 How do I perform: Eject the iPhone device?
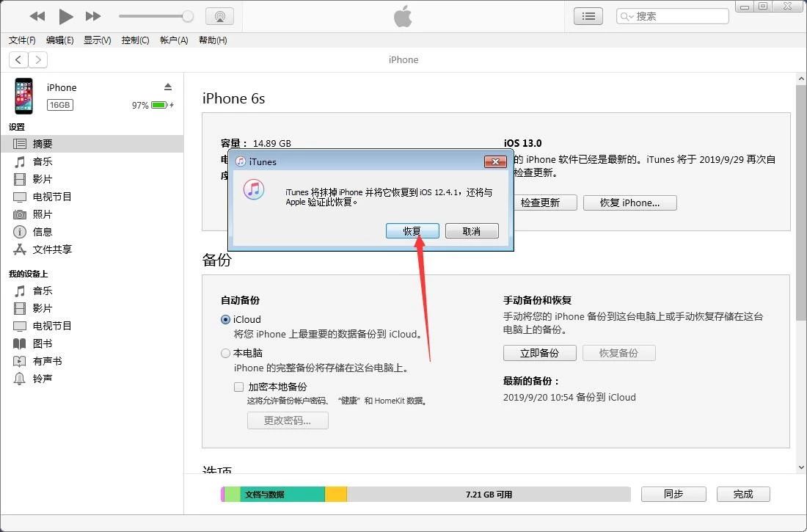coord(168,87)
